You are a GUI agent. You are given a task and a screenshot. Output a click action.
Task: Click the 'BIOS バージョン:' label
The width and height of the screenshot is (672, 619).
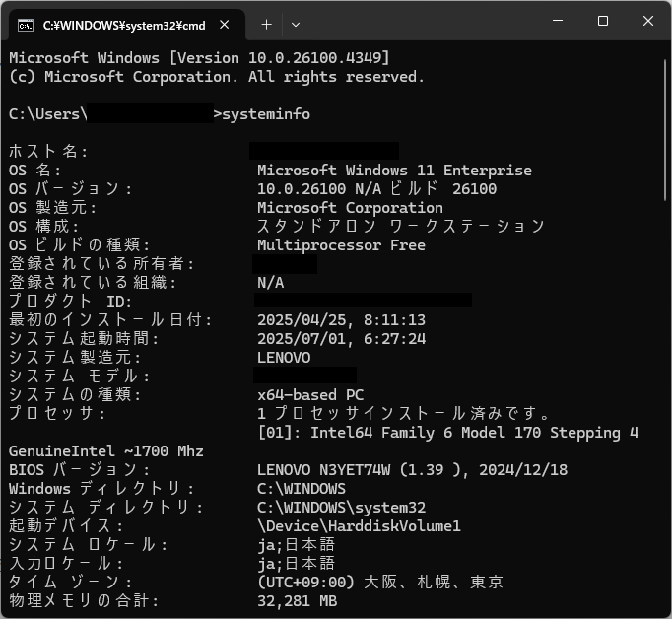(x=79, y=470)
